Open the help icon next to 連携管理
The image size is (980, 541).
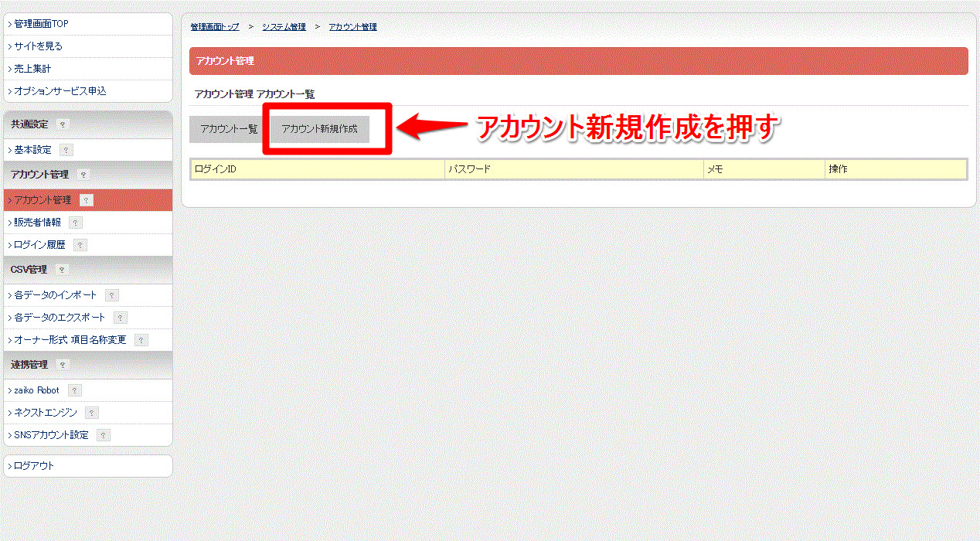(x=63, y=365)
